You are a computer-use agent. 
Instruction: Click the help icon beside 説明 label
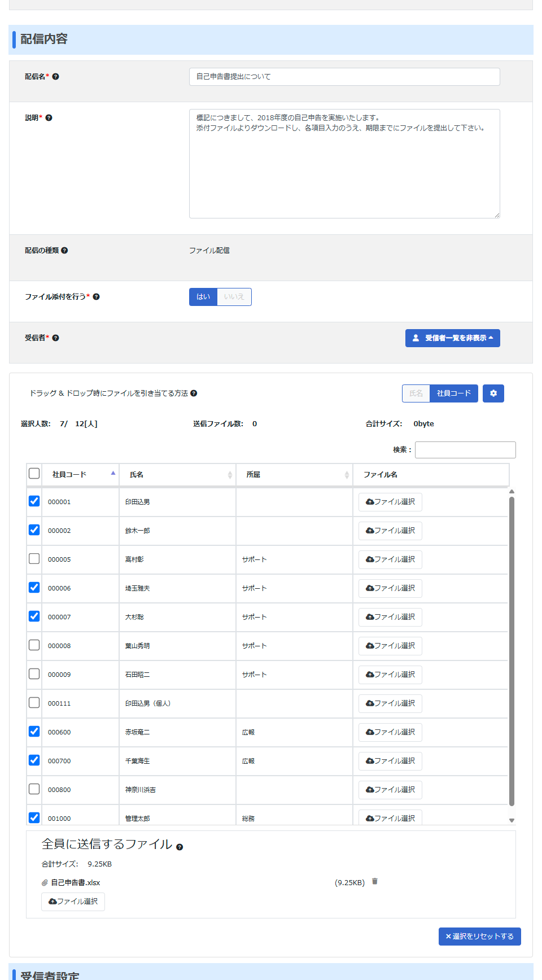(x=49, y=118)
